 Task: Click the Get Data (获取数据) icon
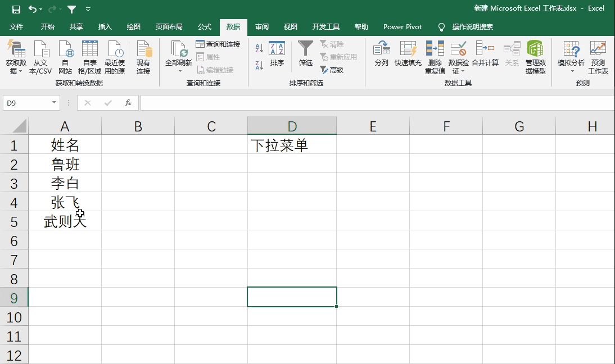[x=16, y=49]
